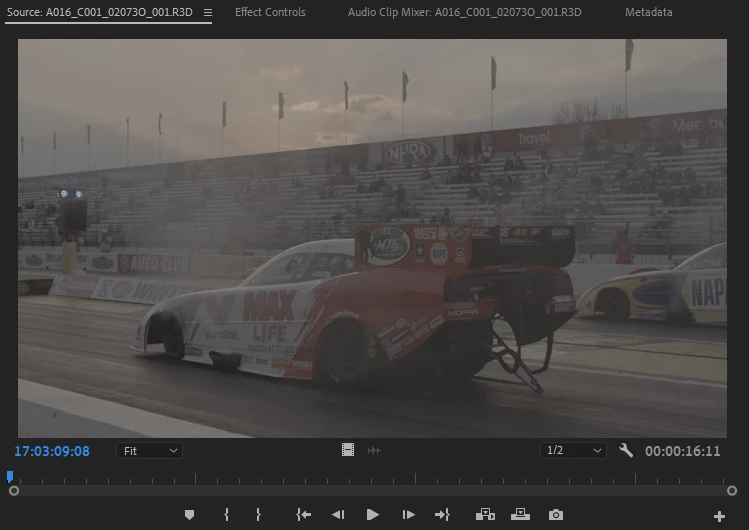
Task: Click the Drag Video Only filmstrip icon
Action: [x=348, y=450]
